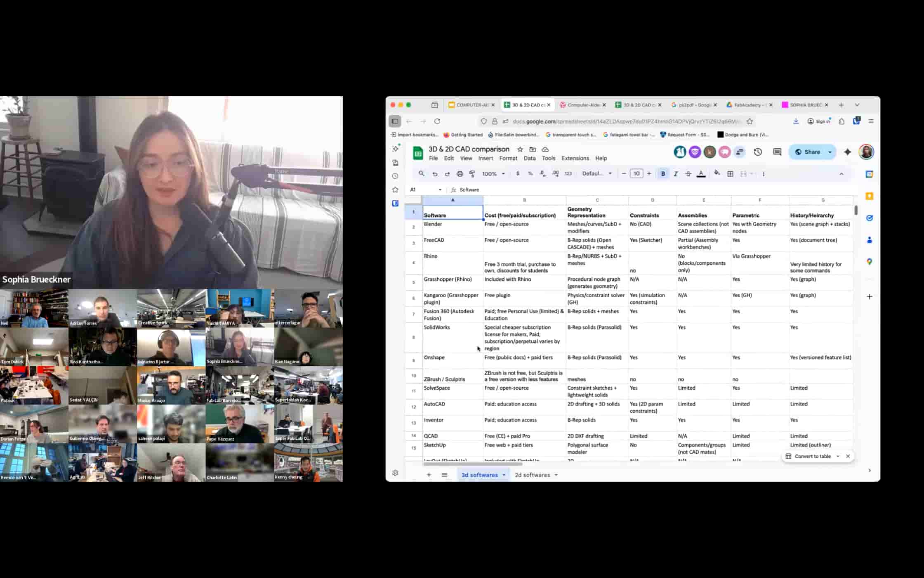Open the Extensions menu
The height and width of the screenshot is (578, 924).
coord(575,158)
